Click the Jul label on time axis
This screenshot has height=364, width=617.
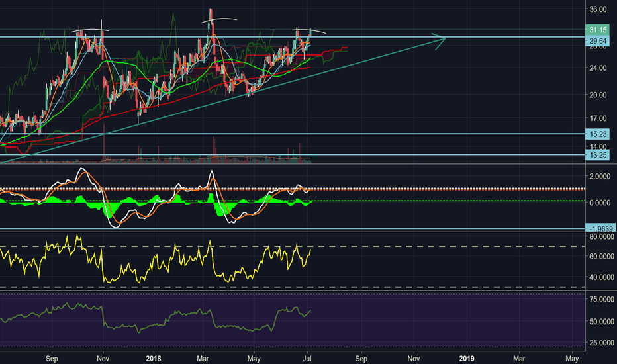[307, 359]
